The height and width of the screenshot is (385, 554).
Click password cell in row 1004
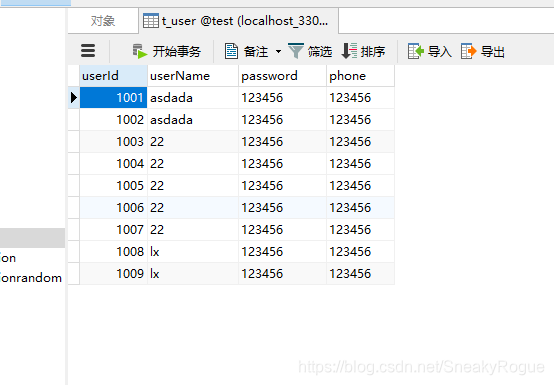pos(282,164)
